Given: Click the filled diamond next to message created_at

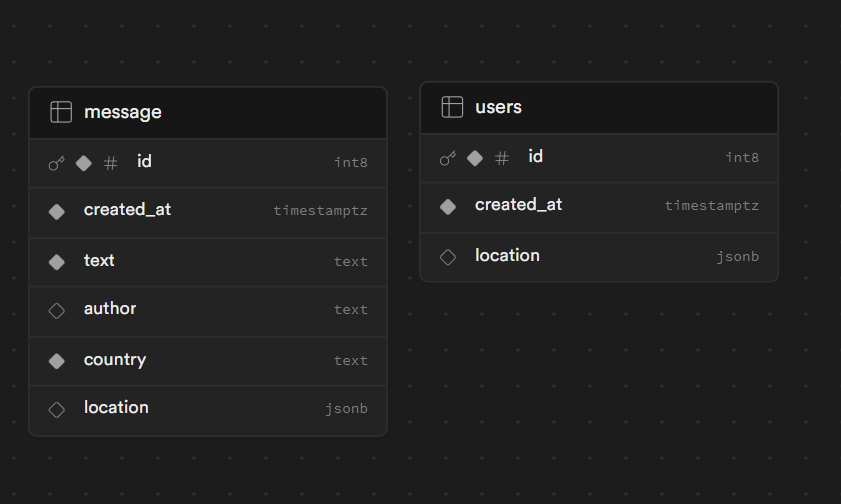Looking at the screenshot, I should (57, 211).
